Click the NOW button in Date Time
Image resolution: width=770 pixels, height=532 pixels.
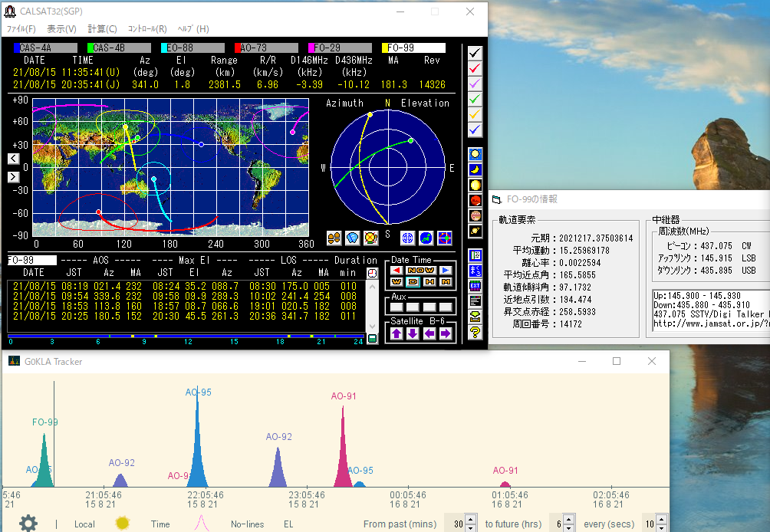(421, 271)
